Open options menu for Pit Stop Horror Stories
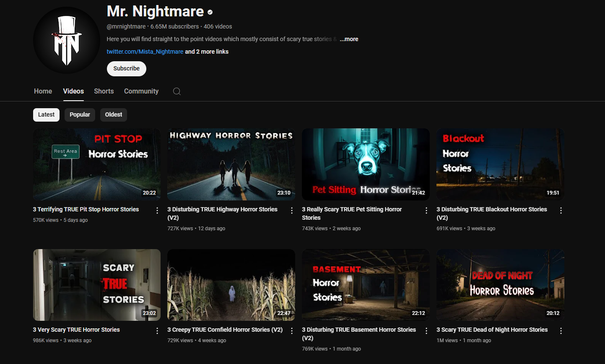This screenshot has height=364, width=605. (157, 211)
